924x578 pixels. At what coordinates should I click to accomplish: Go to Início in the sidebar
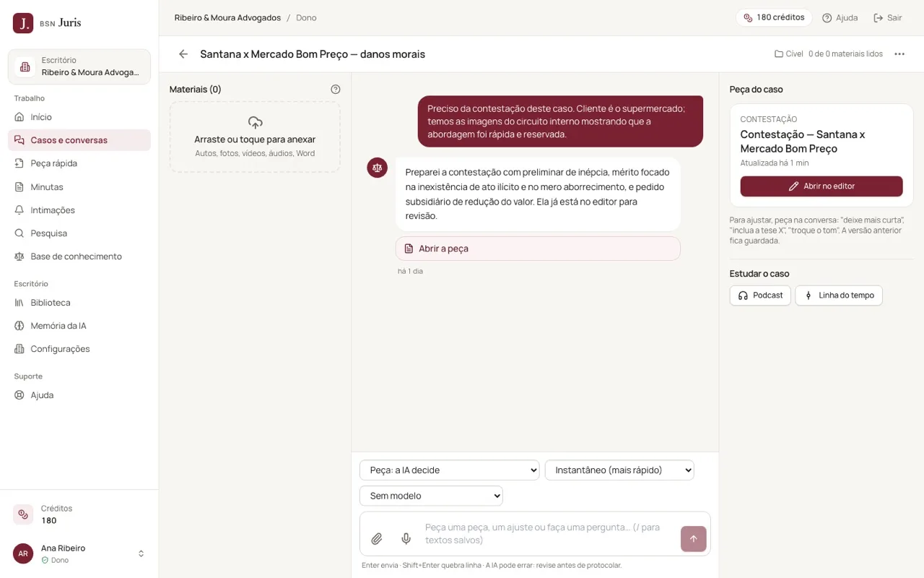pyautogui.click(x=79, y=117)
